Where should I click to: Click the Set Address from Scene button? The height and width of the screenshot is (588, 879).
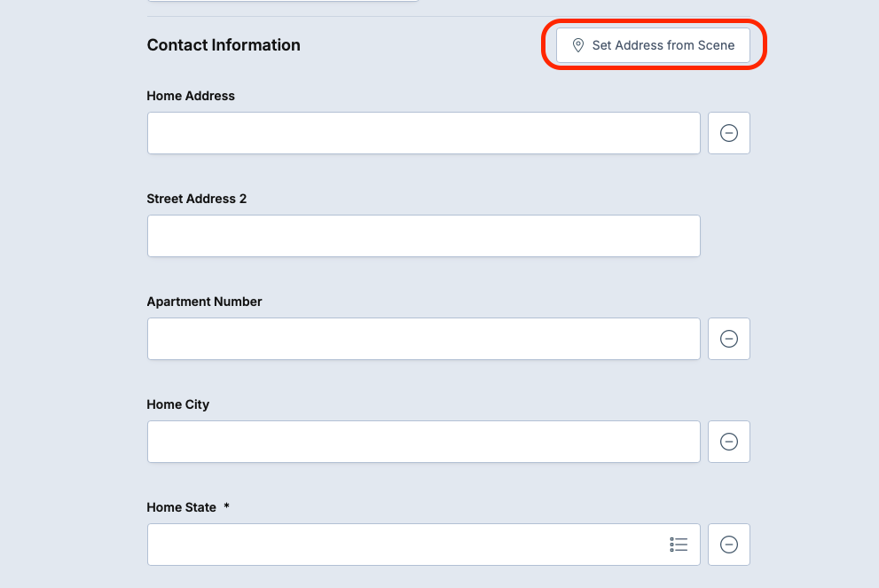pos(653,45)
